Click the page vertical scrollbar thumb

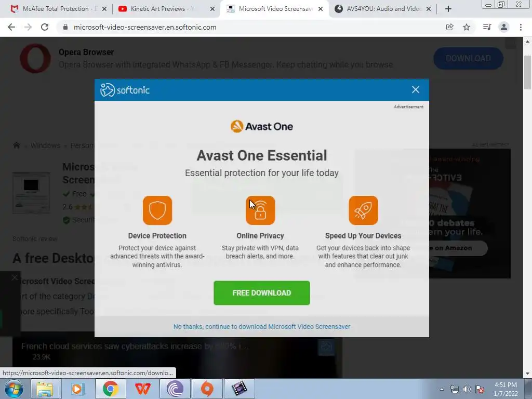point(527,72)
